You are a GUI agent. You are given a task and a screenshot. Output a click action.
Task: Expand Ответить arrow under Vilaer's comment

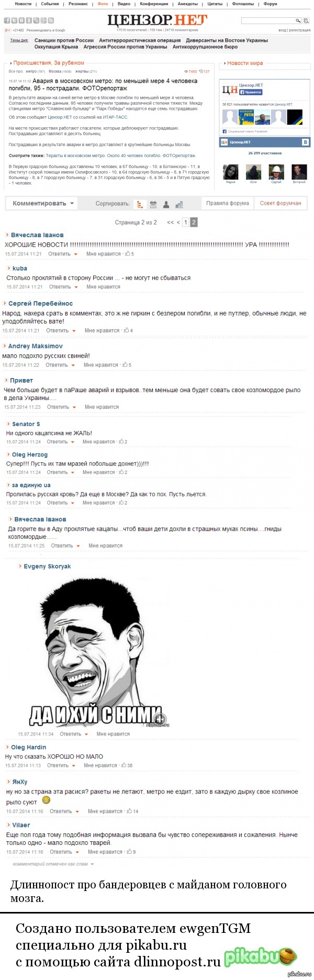[77, 852]
